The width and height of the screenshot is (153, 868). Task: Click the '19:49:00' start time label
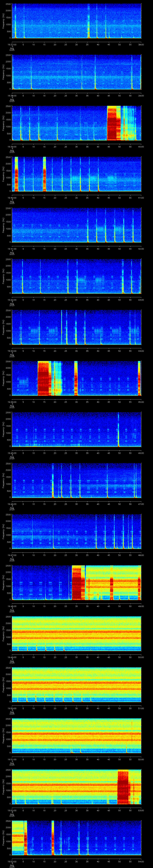pyautogui.click(x=12, y=657)
